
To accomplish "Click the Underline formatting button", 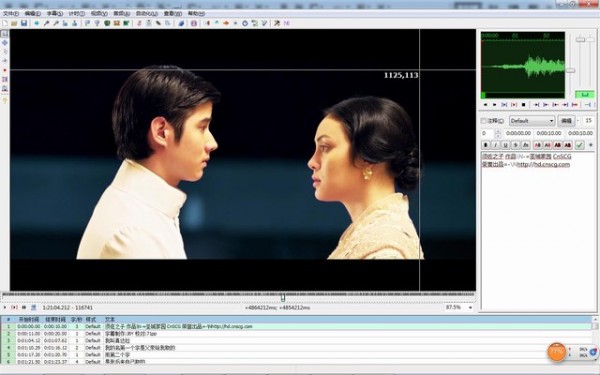I will pyautogui.click(x=505, y=145).
